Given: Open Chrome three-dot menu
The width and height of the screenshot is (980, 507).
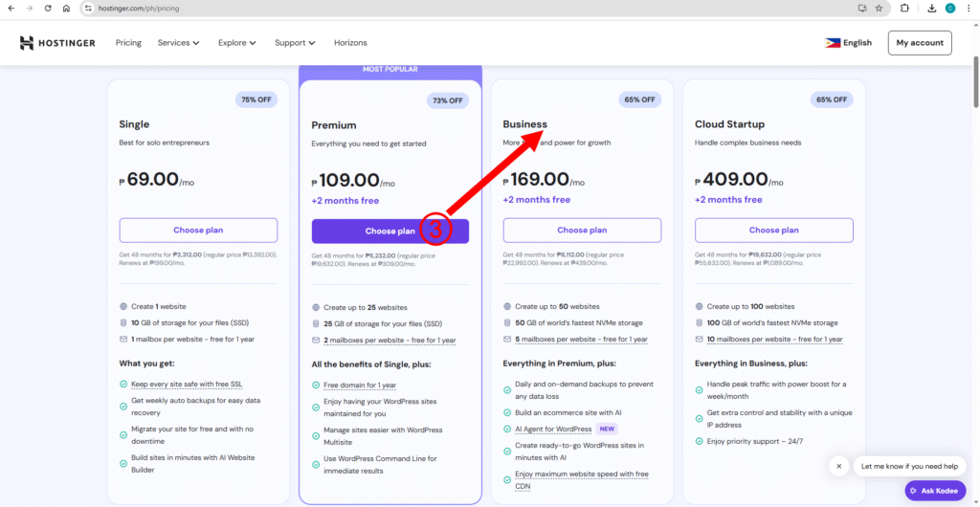Looking at the screenshot, I should (x=968, y=8).
